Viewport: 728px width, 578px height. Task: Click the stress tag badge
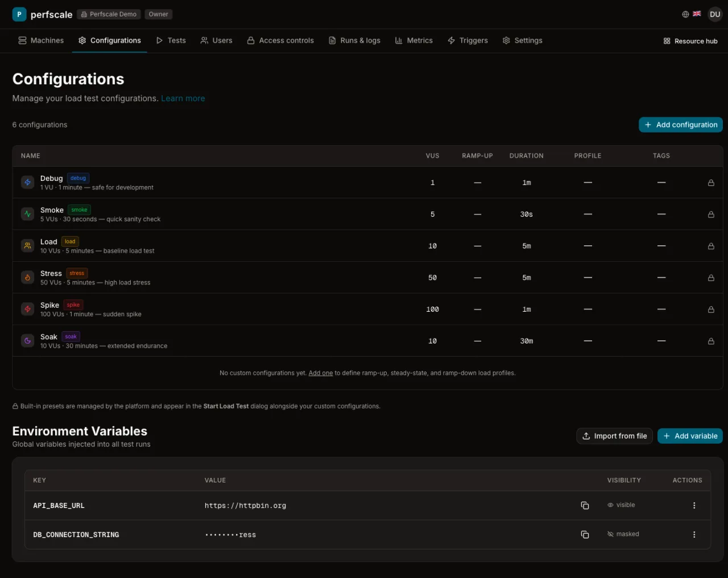click(77, 274)
